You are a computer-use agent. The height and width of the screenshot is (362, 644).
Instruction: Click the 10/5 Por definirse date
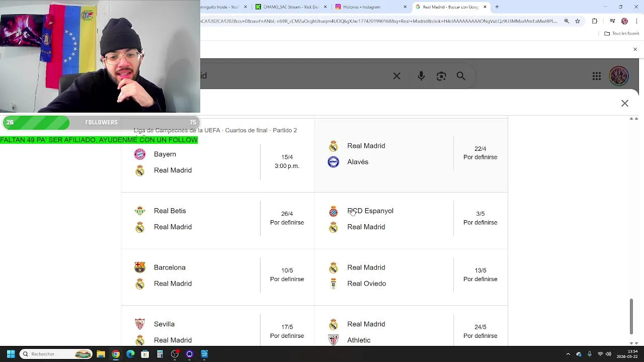click(287, 275)
